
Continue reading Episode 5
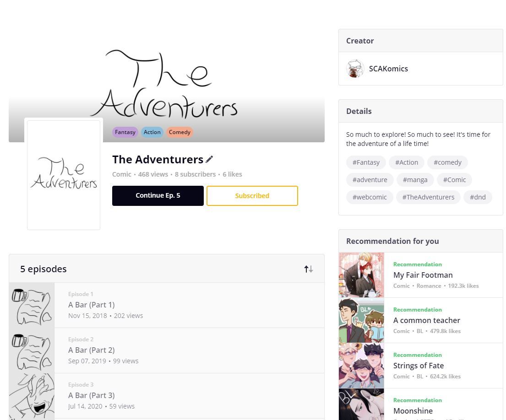tap(158, 196)
